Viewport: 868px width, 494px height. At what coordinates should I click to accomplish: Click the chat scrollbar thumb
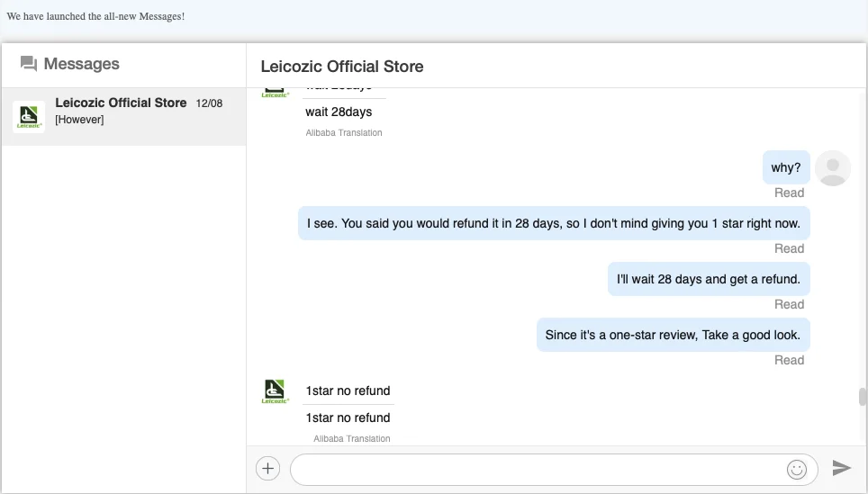click(862, 397)
